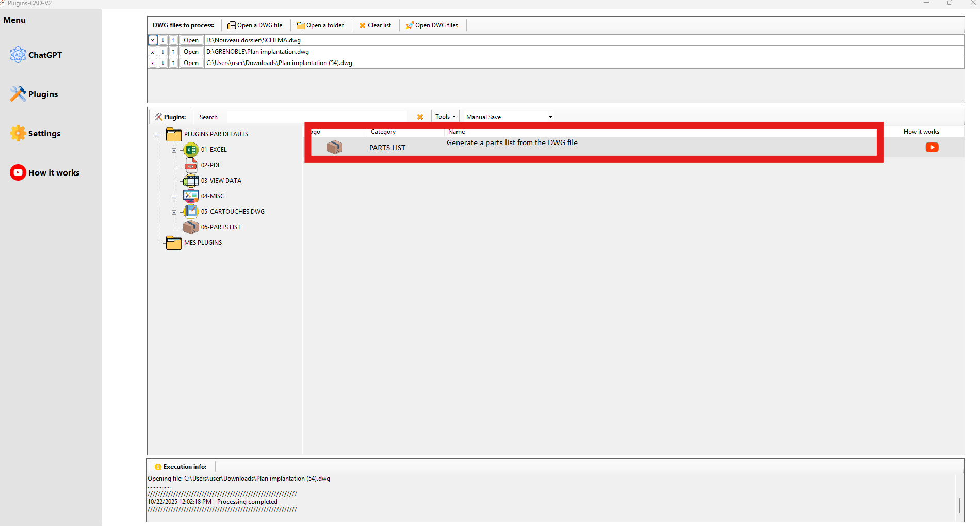Move GRENOBLE Plan implantation file down
The image size is (980, 526).
point(163,52)
